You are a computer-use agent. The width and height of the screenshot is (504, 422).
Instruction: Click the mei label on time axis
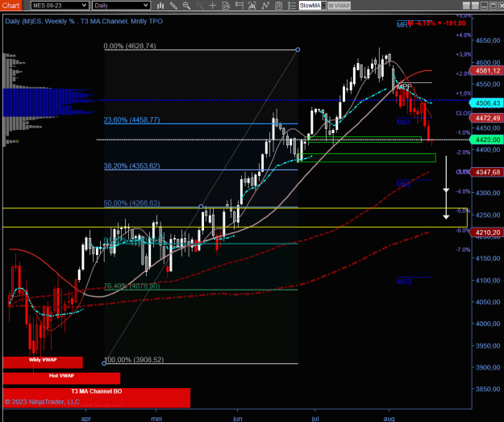156,419
